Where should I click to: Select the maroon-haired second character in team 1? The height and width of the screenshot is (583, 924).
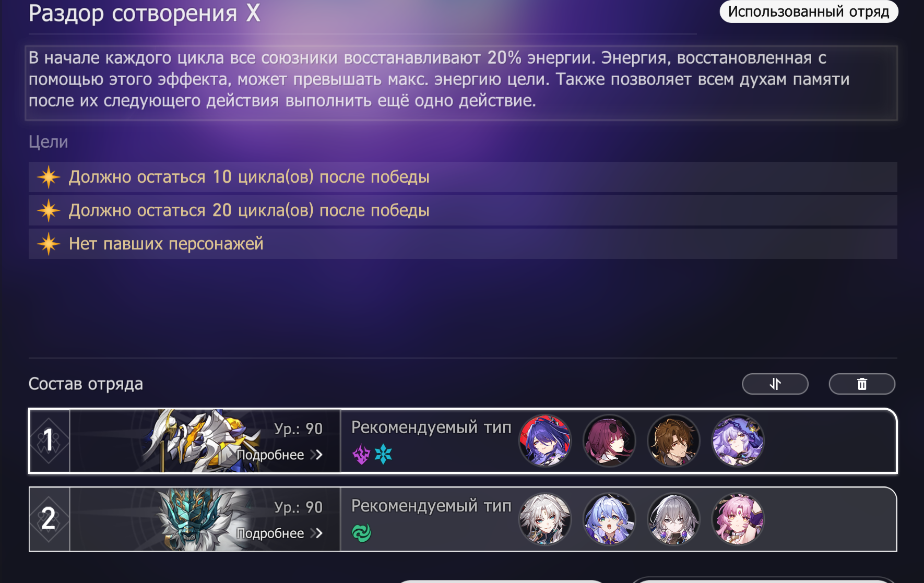tap(609, 441)
